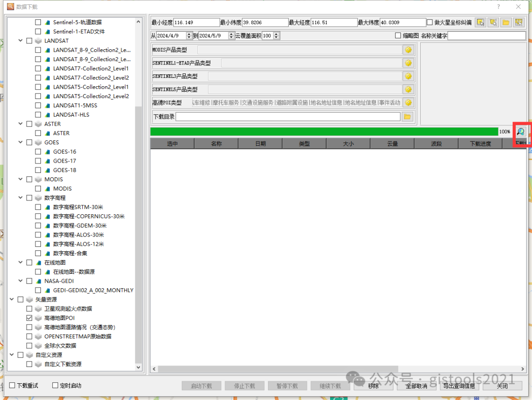Click icon beside GOES-16 item
Image resolution: width=532 pixels, height=400 pixels.
[x=47, y=152]
